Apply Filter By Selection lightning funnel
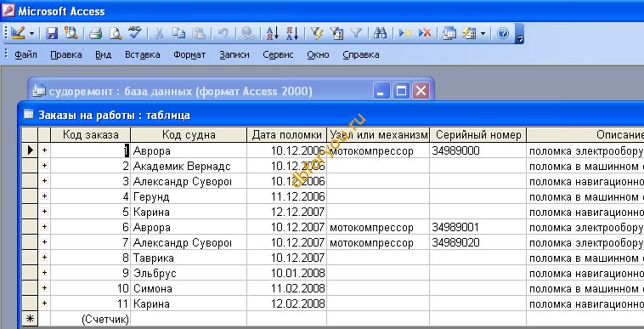 pos(317,33)
